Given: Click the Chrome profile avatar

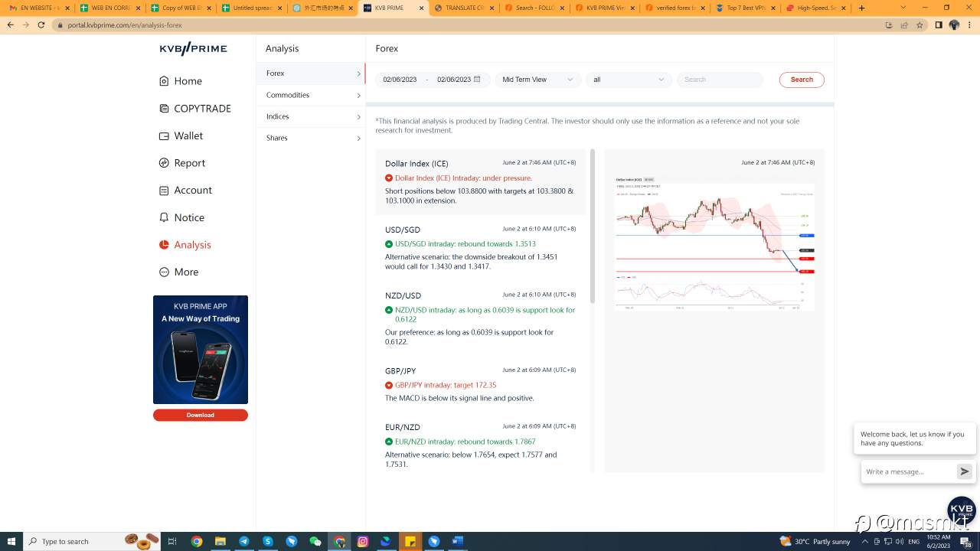Looking at the screenshot, I should (954, 24).
